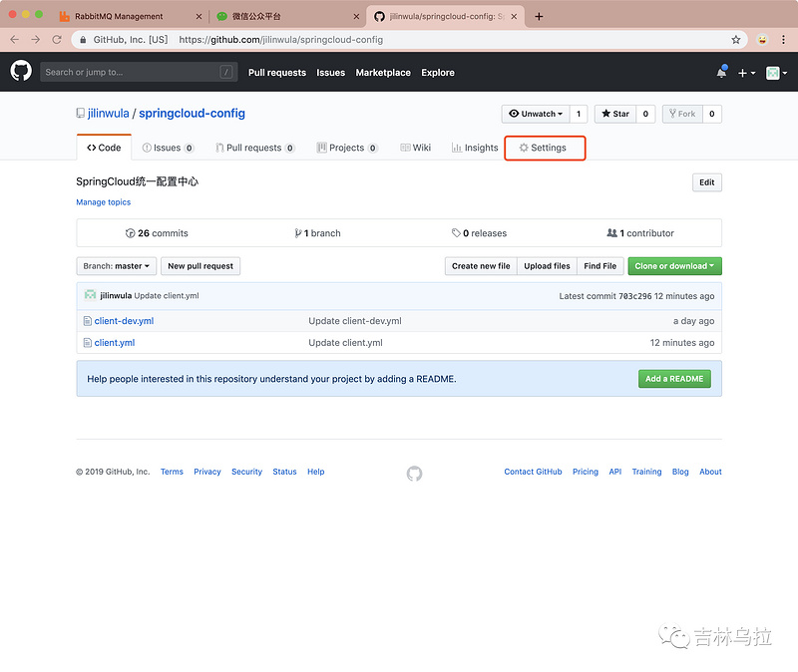Select the Code tab

pos(104,148)
